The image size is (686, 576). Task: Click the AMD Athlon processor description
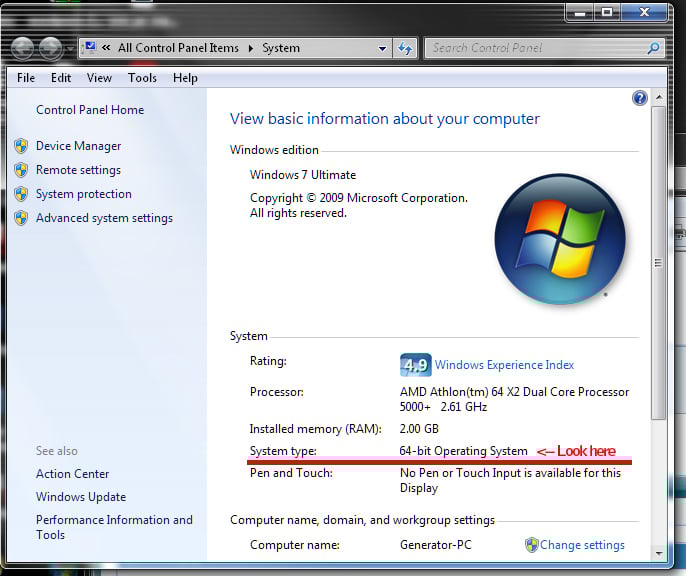pyautogui.click(x=514, y=399)
